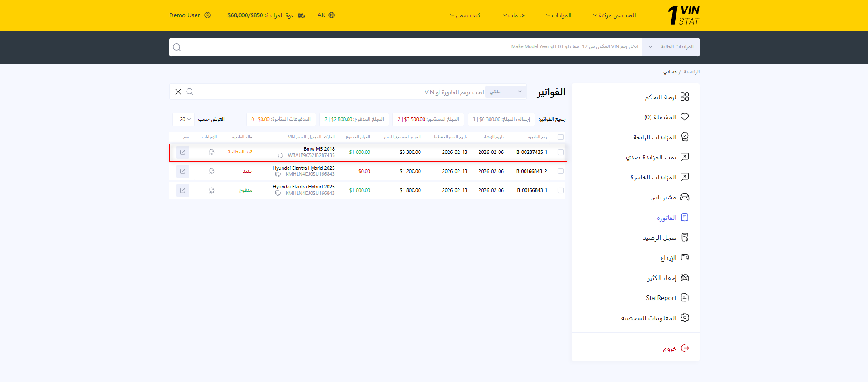Tick the checkbox for invoice B-00287435-1
The image size is (868, 382).
560,153
